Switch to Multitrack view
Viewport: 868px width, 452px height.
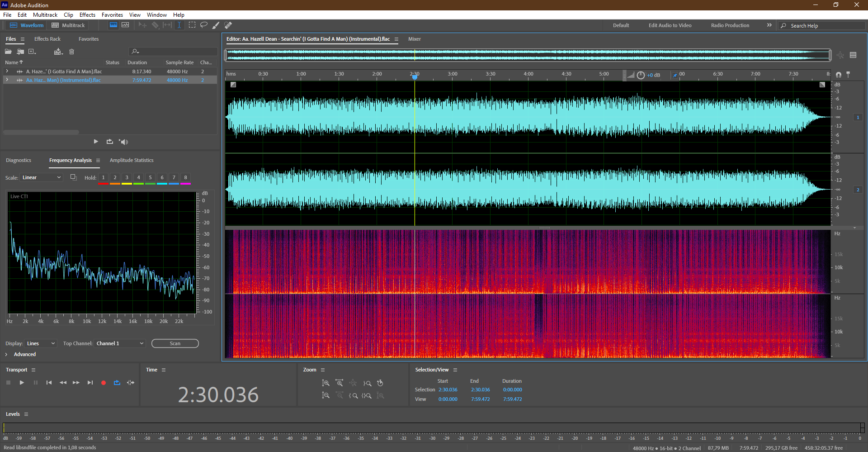[68, 25]
